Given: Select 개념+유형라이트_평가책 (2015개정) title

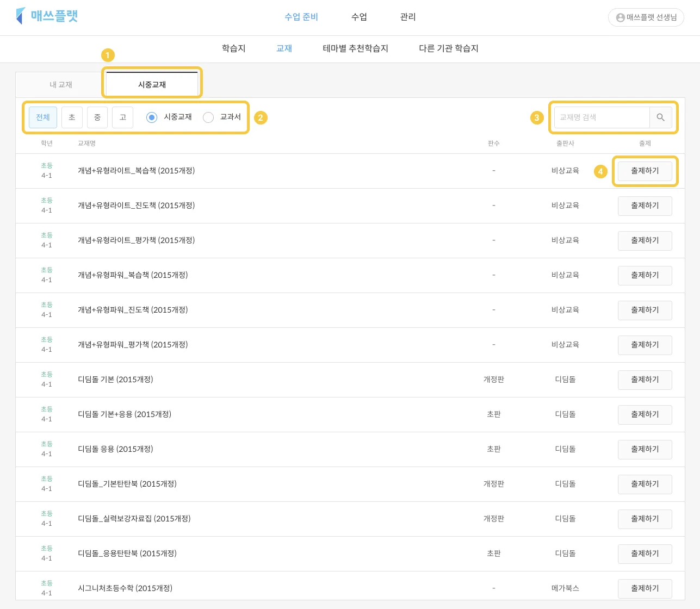Looking at the screenshot, I should (137, 240).
